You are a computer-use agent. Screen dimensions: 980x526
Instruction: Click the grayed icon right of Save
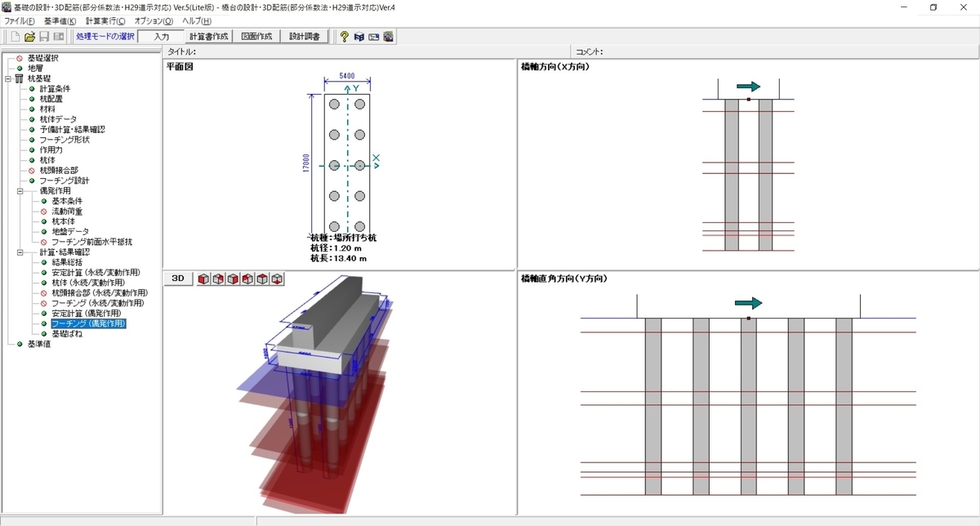(59, 37)
